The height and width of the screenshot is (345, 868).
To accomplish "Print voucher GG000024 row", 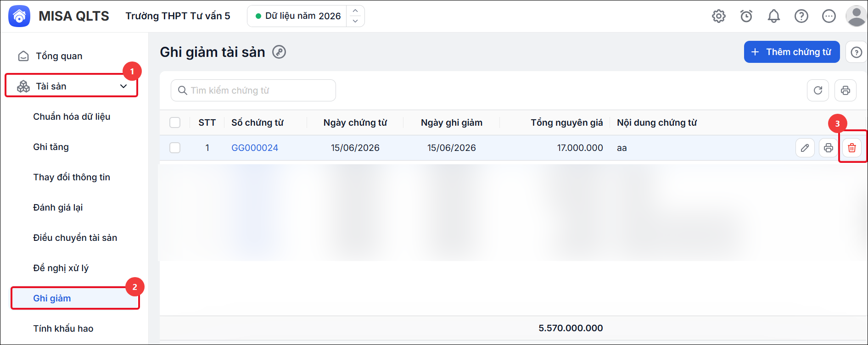I will coord(829,148).
